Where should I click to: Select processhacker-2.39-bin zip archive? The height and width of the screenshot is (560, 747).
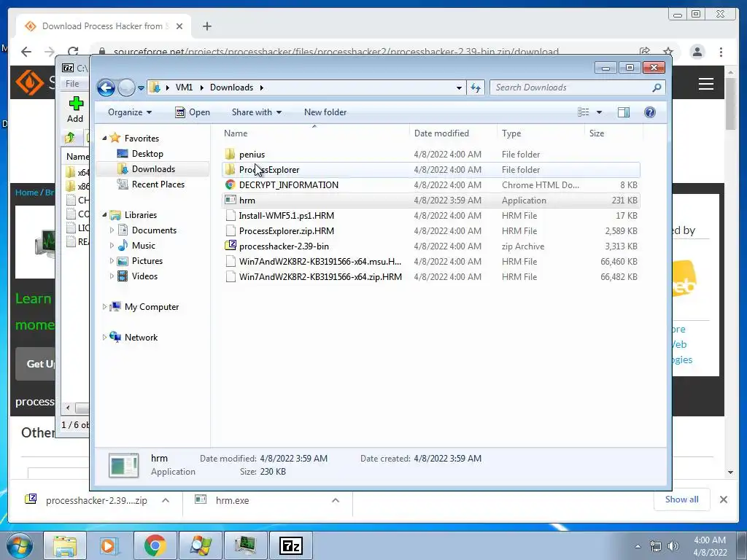[430, 246]
